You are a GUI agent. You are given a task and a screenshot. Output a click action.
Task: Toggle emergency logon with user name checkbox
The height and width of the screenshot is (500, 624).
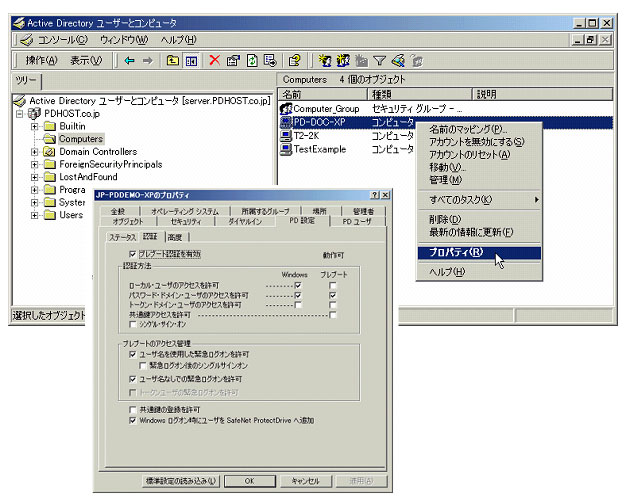tap(133, 354)
